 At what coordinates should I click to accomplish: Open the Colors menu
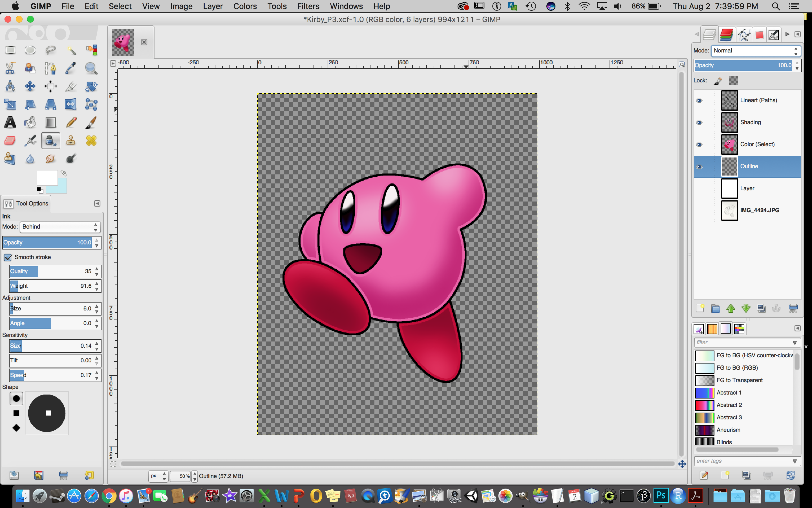[245, 6]
